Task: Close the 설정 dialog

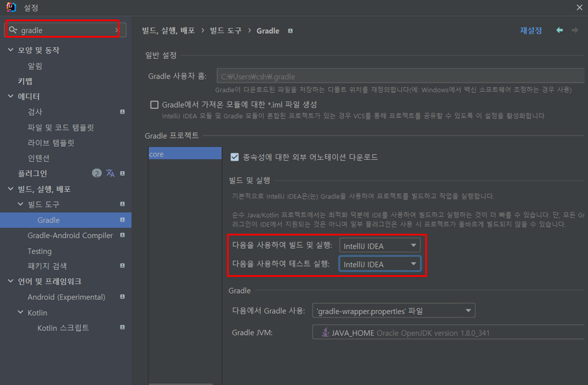Action: pyautogui.click(x=579, y=7)
